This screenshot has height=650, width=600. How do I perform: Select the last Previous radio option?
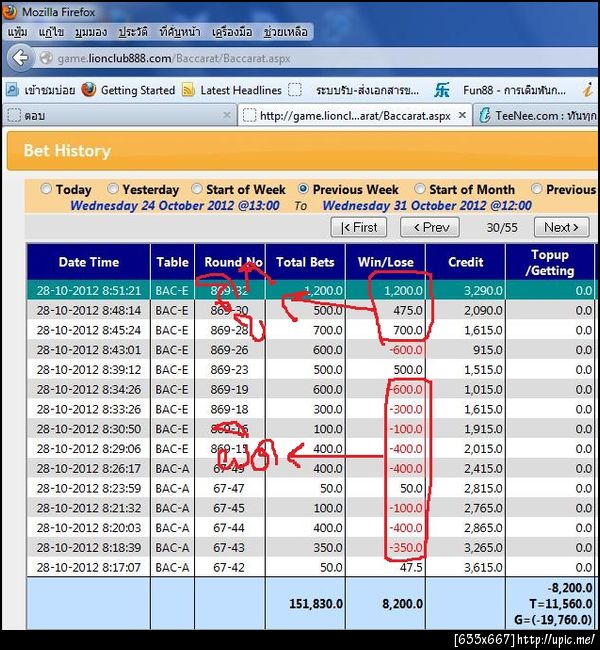click(537, 189)
